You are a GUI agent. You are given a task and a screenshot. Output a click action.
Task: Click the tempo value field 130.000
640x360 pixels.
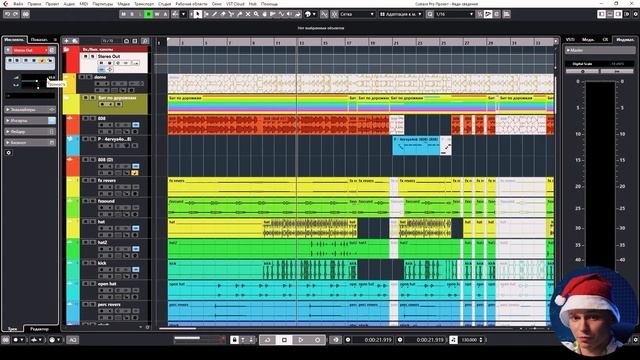[470, 340]
